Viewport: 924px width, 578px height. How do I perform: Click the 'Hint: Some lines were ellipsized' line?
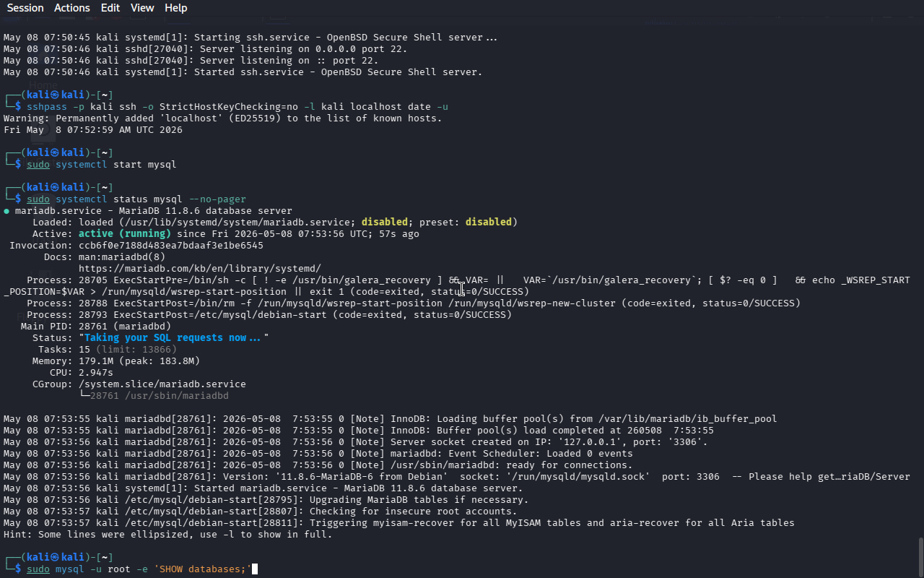pos(168,535)
